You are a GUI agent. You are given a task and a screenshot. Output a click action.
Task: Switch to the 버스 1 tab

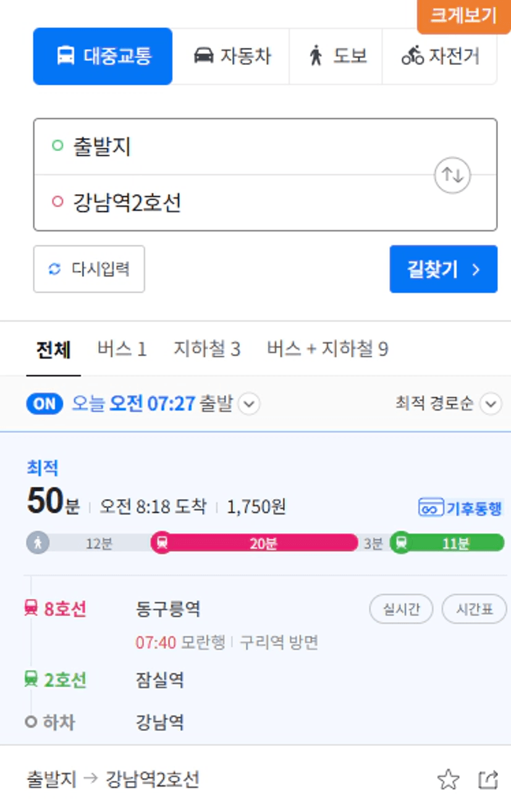click(122, 349)
